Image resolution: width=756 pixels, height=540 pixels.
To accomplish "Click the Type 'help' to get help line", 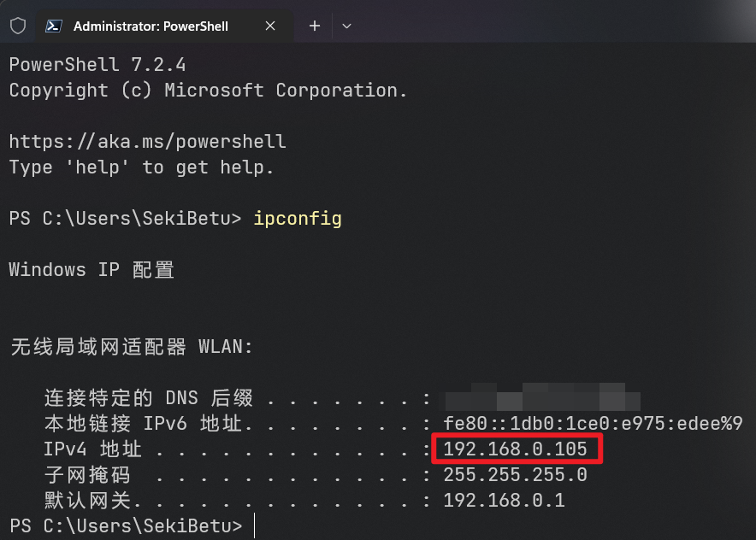I will pyautogui.click(x=142, y=167).
